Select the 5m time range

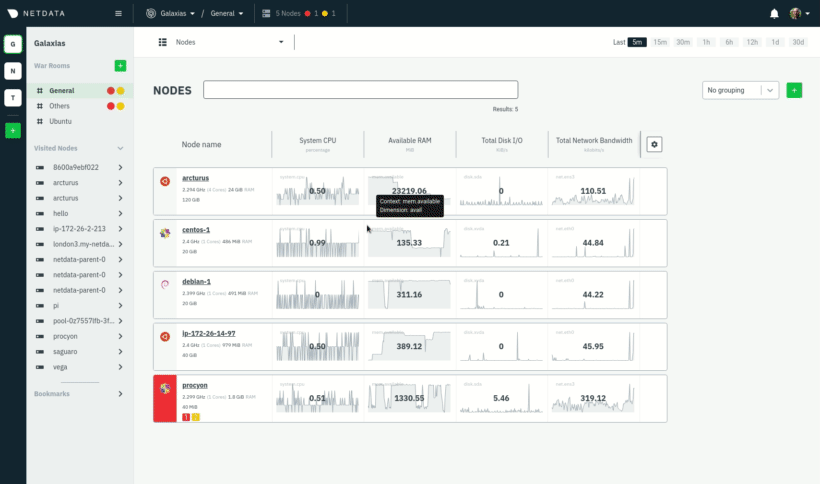(x=637, y=42)
